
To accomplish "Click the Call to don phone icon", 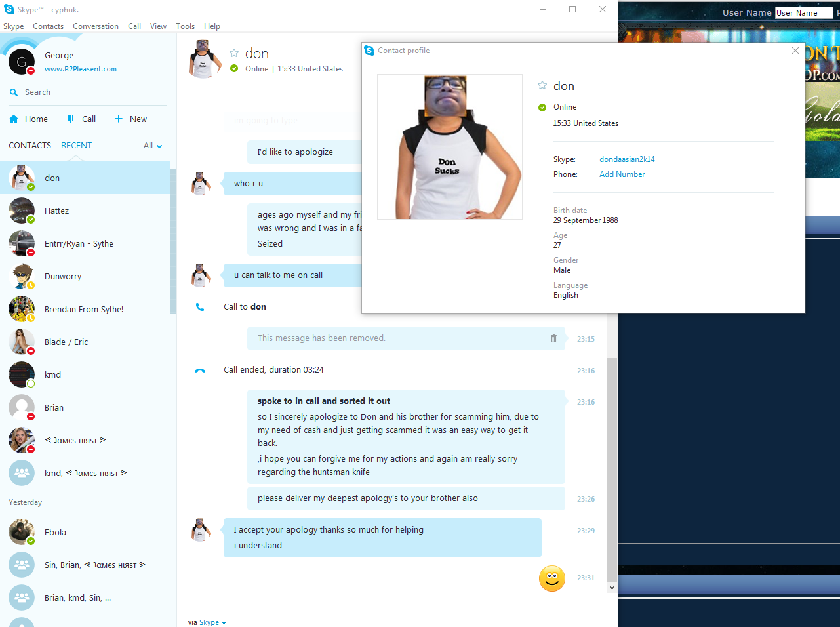I will pyautogui.click(x=200, y=307).
